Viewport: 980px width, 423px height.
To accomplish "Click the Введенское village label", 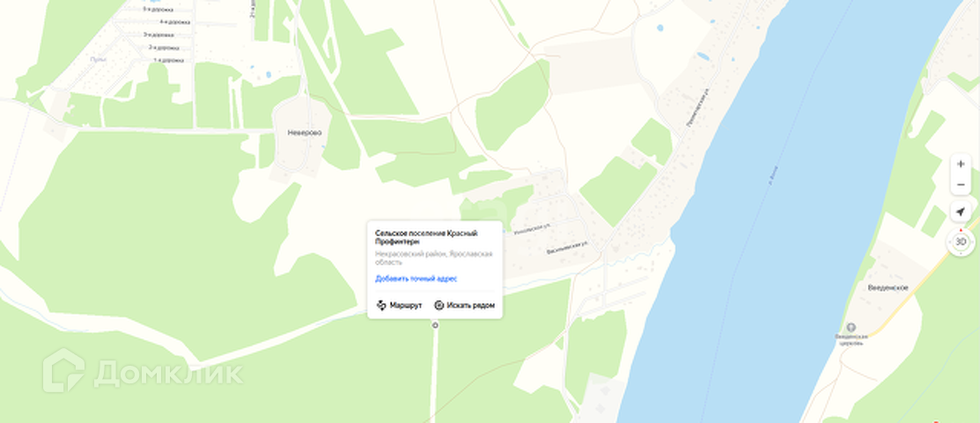I will [x=888, y=288].
